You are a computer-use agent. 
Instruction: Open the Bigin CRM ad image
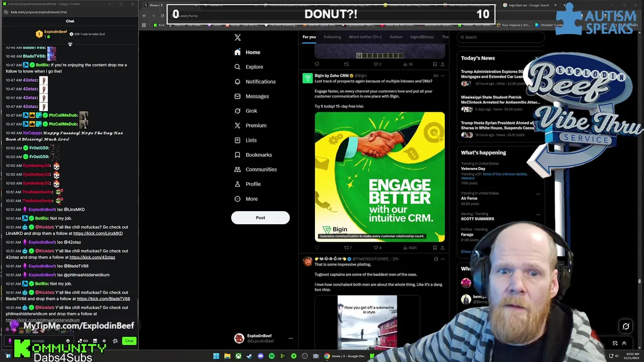[380, 176]
